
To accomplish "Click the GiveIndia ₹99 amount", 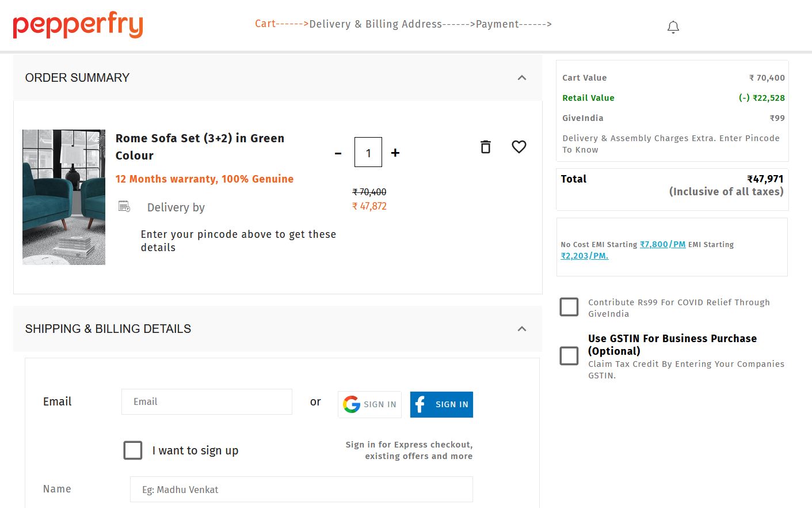I will point(777,118).
